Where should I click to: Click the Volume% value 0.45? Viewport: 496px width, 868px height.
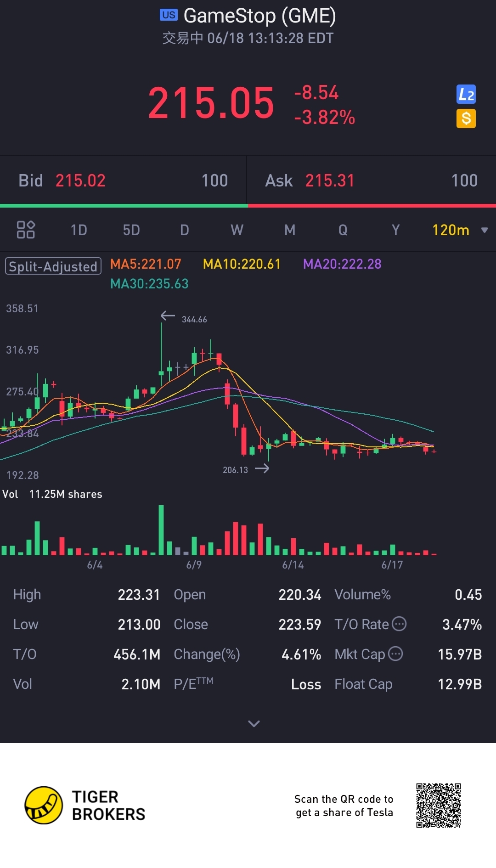[468, 595]
